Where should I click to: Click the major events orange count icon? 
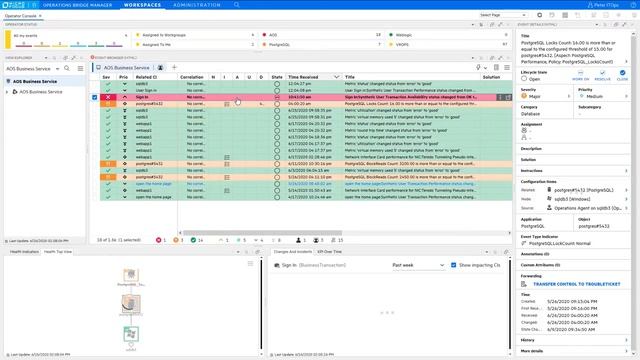click(x=176, y=240)
